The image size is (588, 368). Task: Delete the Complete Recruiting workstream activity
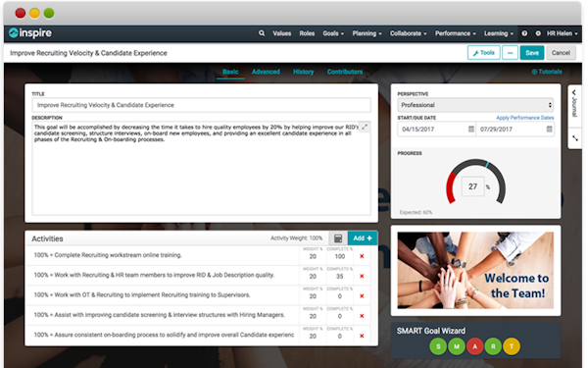click(x=362, y=256)
